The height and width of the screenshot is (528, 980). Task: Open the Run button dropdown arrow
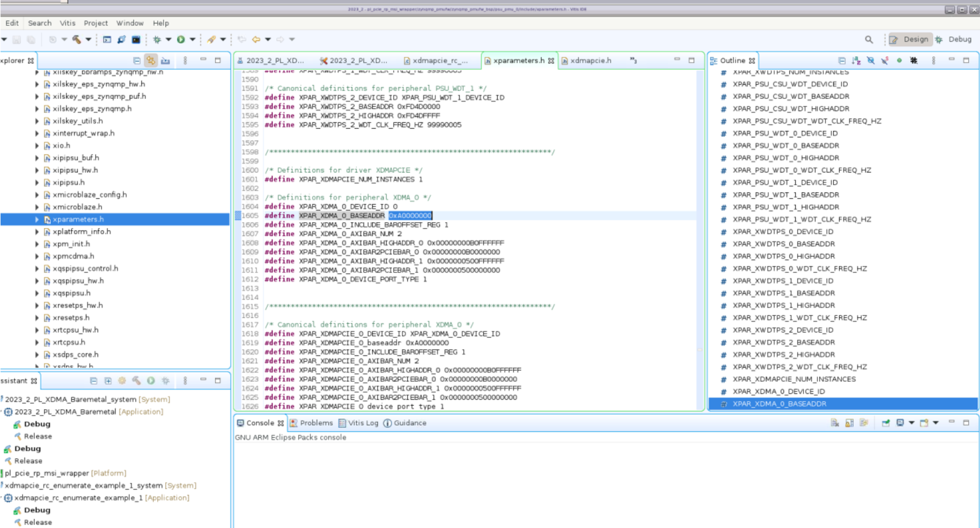click(x=192, y=39)
